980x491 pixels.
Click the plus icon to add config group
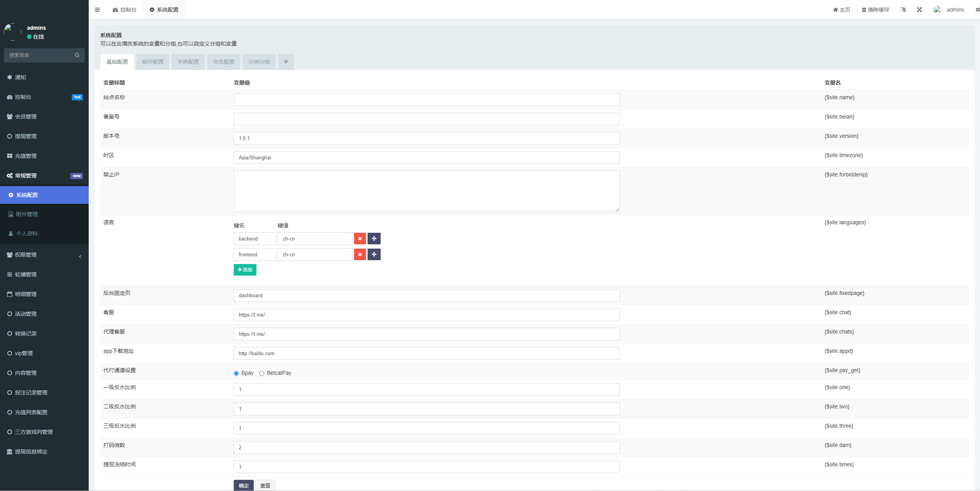point(286,62)
